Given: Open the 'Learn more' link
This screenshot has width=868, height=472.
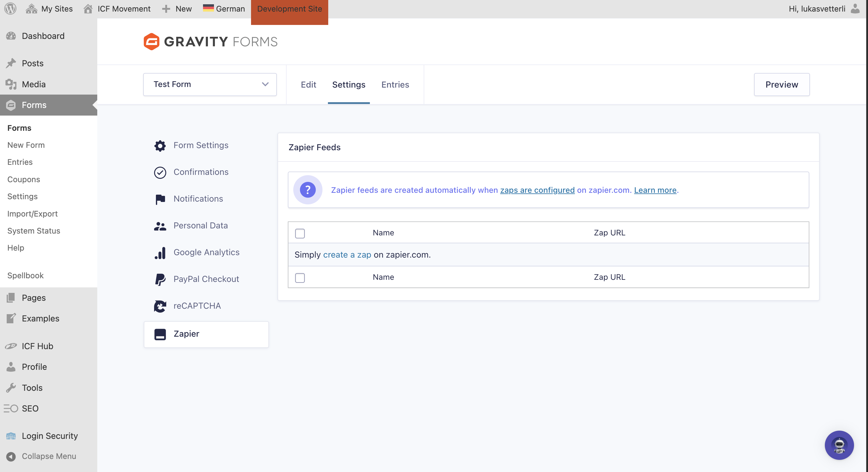Looking at the screenshot, I should [x=655, y=190].
